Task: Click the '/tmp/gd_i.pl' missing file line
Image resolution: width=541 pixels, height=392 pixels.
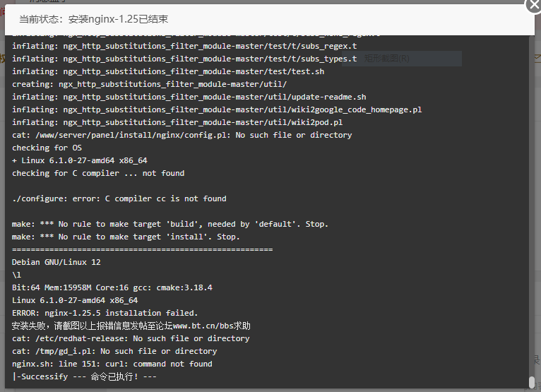Action: click(114, 351)
